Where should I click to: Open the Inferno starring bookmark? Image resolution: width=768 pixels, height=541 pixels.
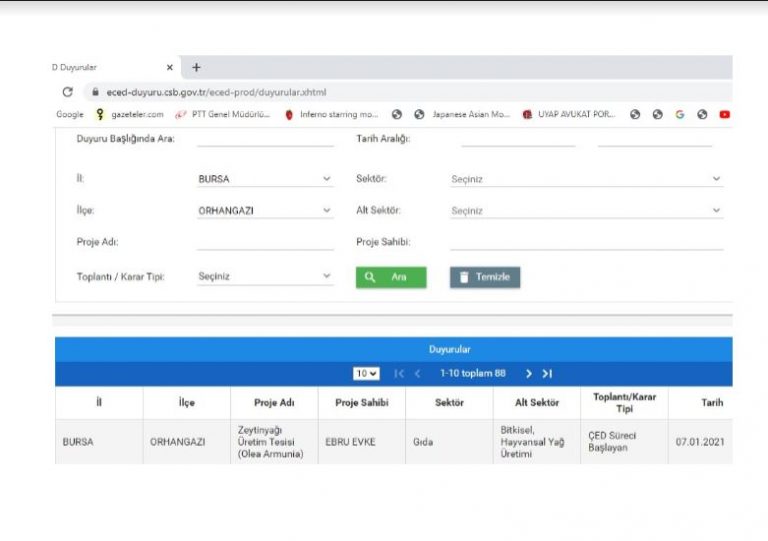(x=331, y=114)
